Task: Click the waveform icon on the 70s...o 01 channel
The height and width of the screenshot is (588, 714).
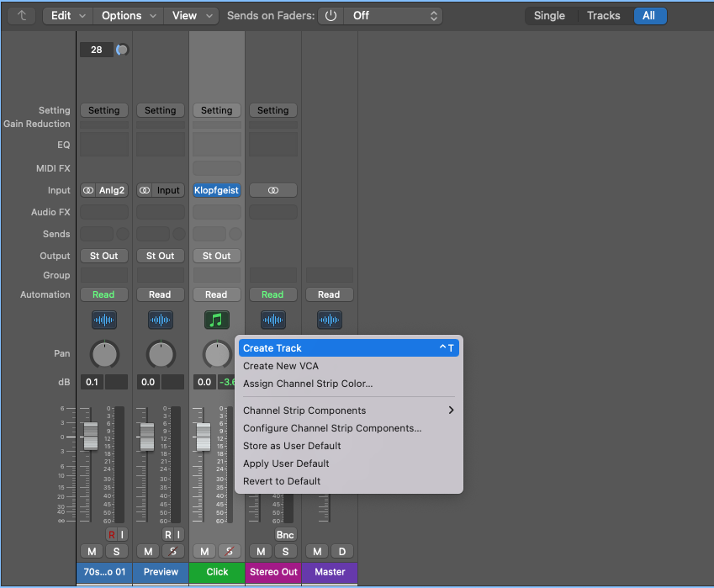Action: (104, 320)
